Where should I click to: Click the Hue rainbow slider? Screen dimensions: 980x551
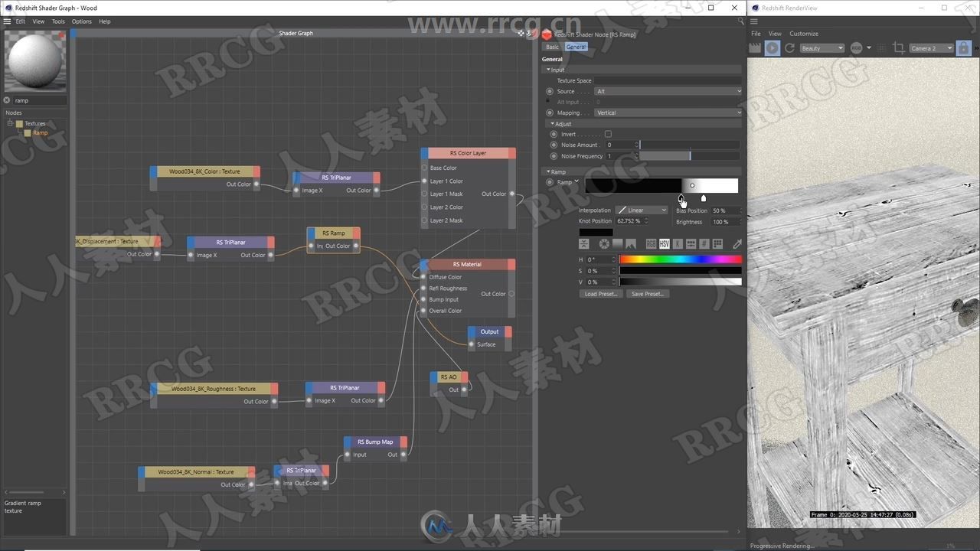(680, 259)
